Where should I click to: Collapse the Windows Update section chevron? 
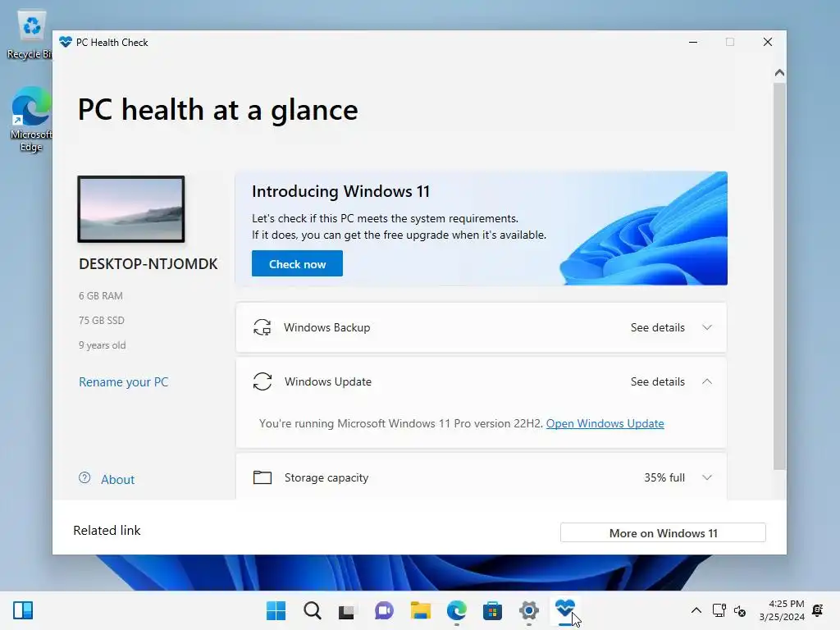coord(707,381)
